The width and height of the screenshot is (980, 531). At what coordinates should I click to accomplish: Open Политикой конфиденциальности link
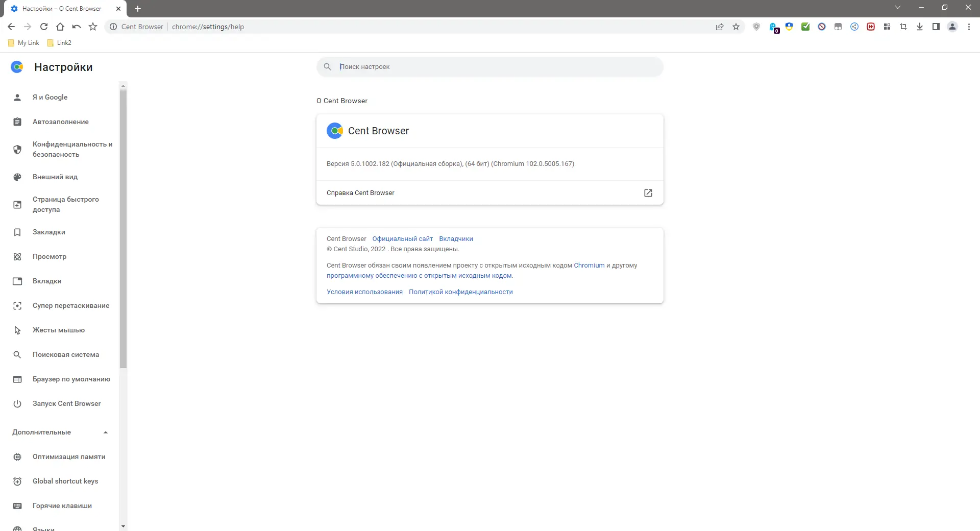pyautogui.click(x=460, y=292)
